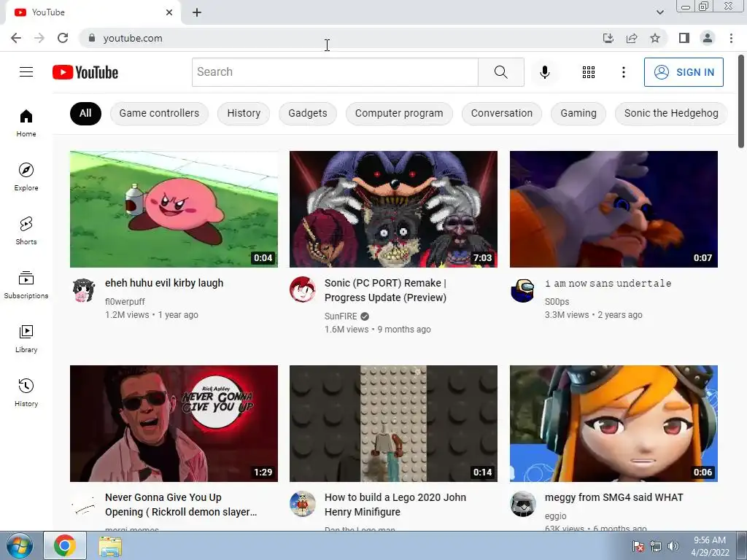The width and height of the screenshot is (747, 560).
Task: Open File Explorer from the taskbar
Action: (110, 545)
